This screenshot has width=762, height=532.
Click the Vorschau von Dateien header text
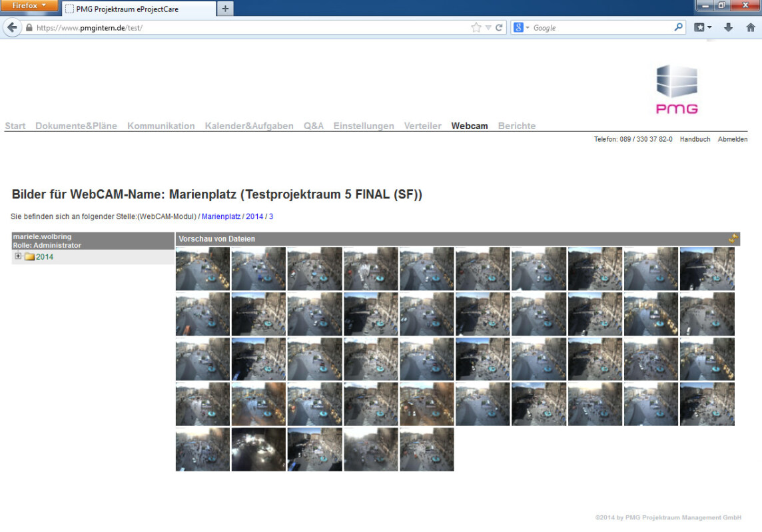click(x=216, y=238)
